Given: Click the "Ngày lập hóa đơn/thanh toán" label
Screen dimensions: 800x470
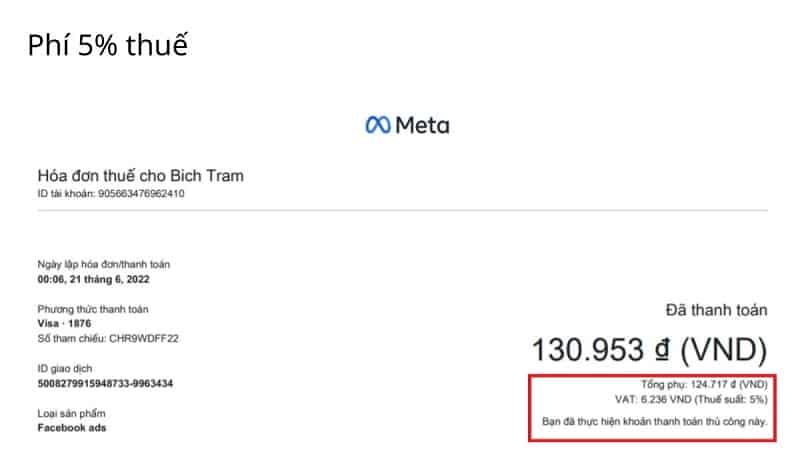Looking at the screenshot, I should point(103,264).
